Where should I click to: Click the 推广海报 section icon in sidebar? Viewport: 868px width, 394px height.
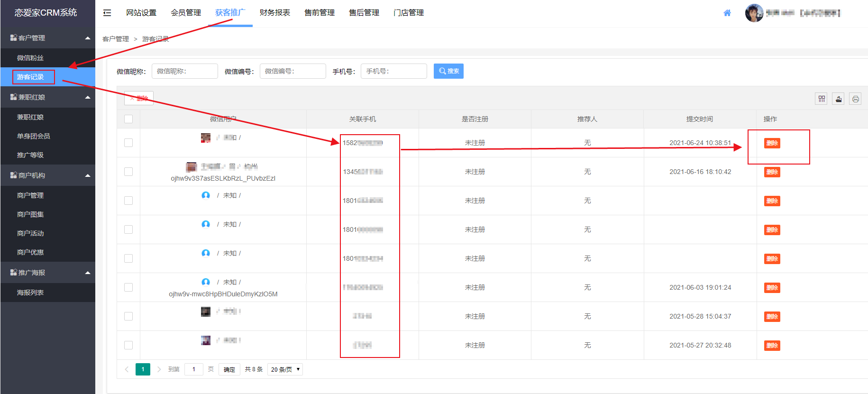13,272
